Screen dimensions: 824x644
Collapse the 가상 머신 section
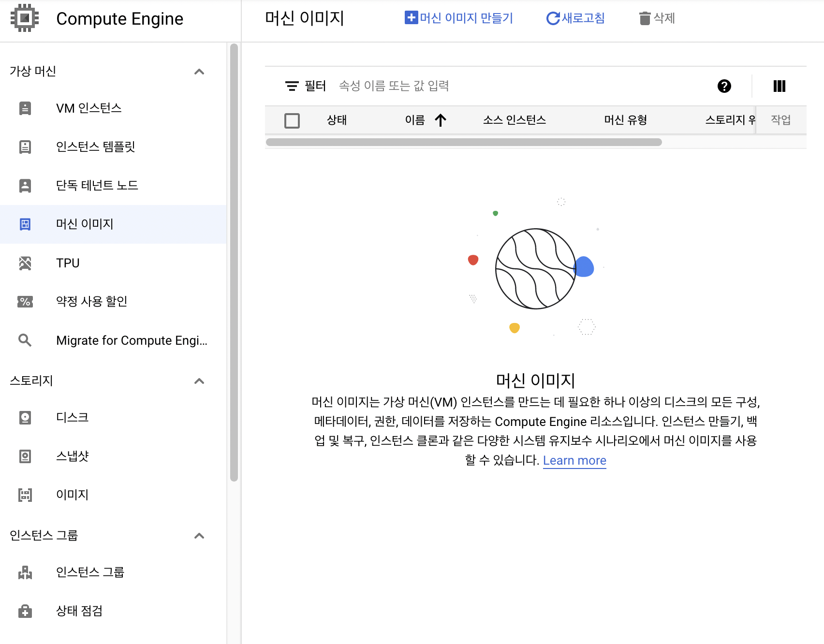[199, 72]
